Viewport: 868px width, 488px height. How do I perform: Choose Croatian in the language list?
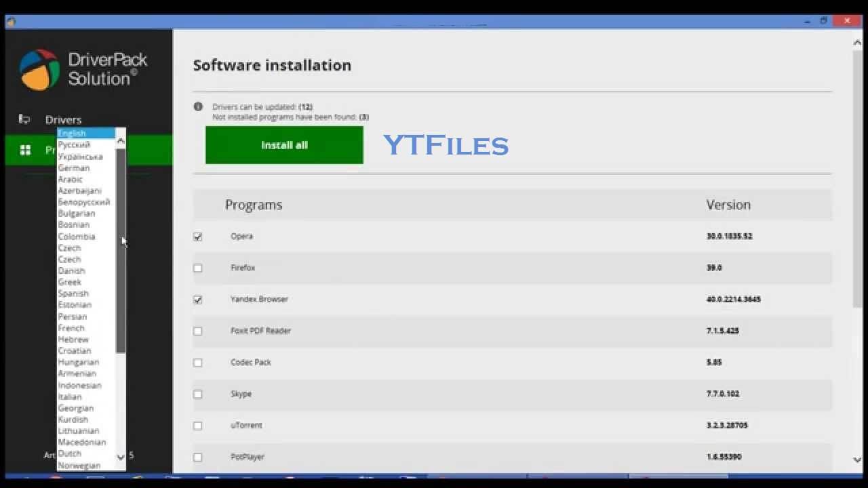click(x=86, y=350)
